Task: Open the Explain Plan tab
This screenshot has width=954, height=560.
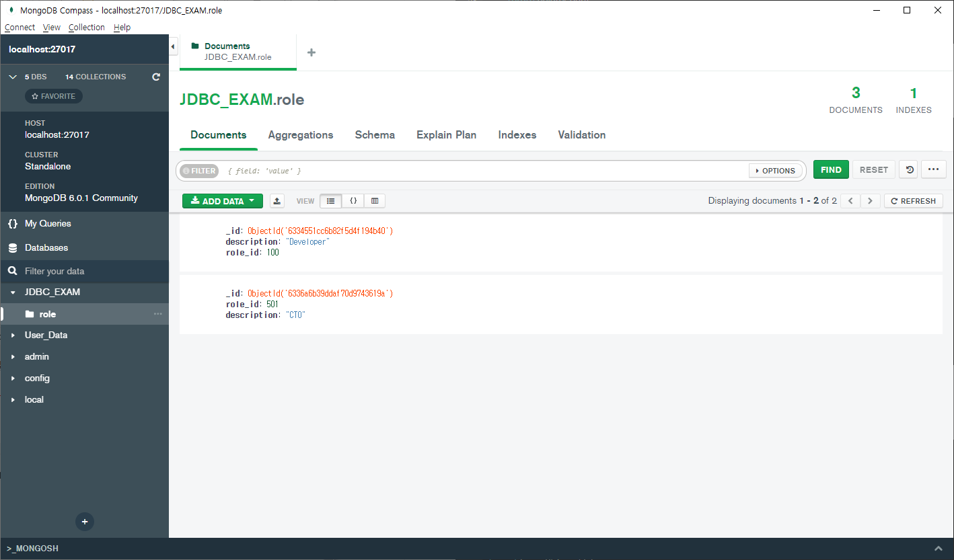Action: (447, 135)
